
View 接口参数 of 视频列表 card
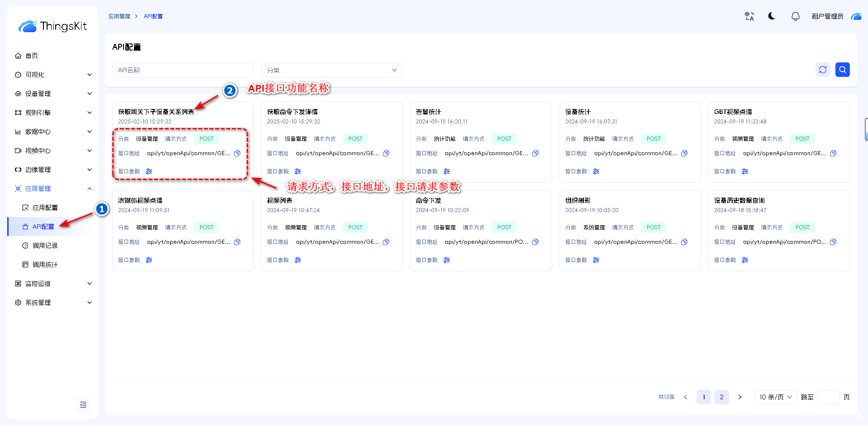tap(298, 260)
